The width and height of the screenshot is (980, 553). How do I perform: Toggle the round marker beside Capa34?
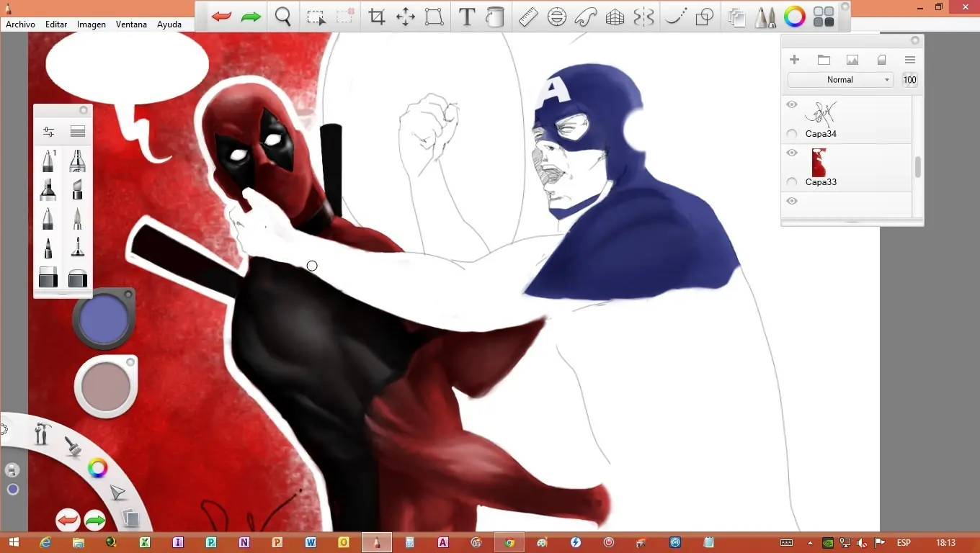click(x=792, y=134)
